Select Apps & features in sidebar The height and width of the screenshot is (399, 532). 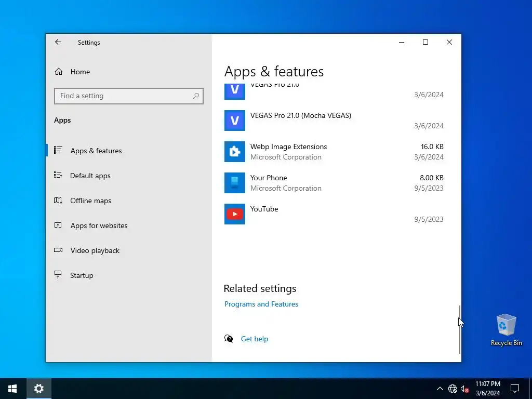click(96, 151)
